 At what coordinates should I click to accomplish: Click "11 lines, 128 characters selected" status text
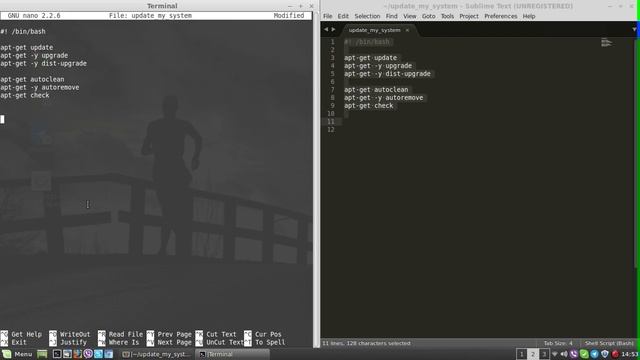pos(367,343)
